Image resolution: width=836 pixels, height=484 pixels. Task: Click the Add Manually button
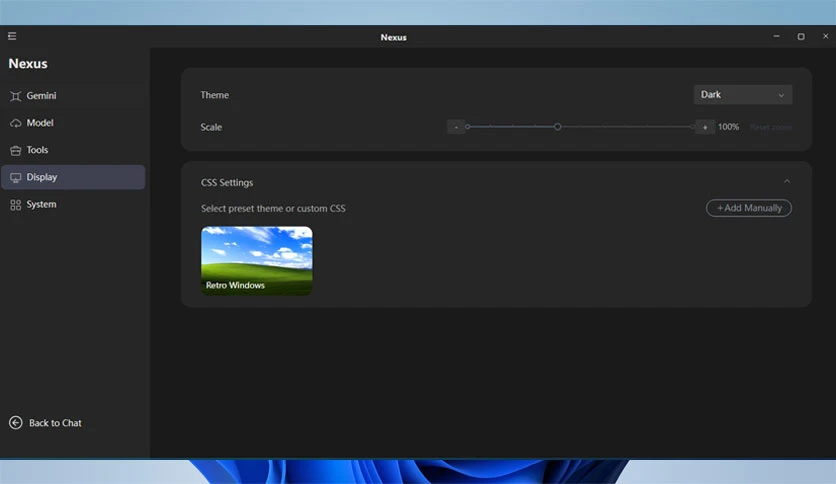(749, 208)
